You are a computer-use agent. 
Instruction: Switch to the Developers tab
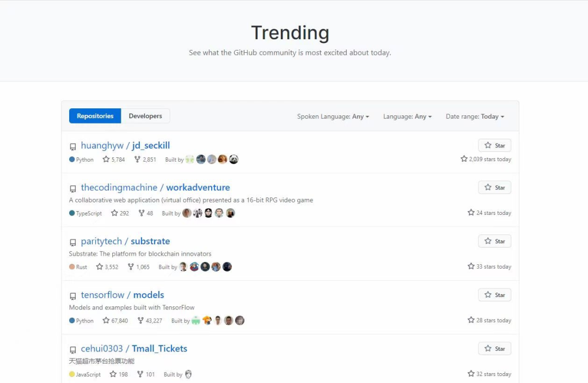(145, 116)
